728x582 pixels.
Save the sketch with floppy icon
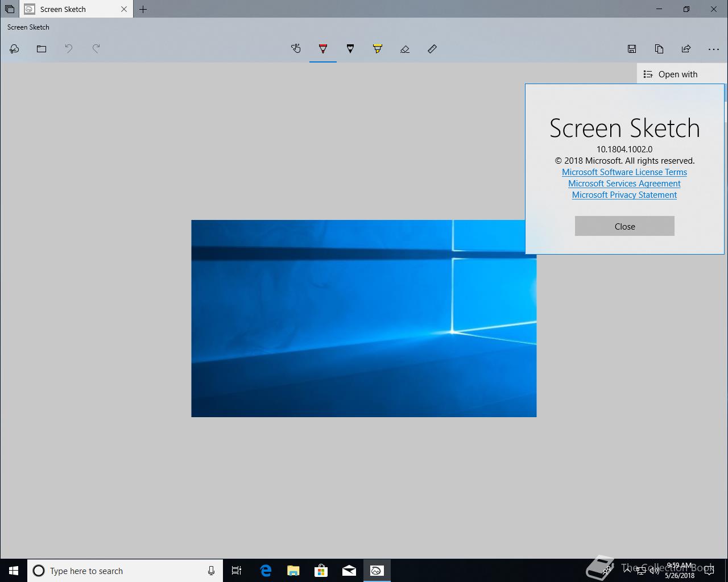coord(632,49)
